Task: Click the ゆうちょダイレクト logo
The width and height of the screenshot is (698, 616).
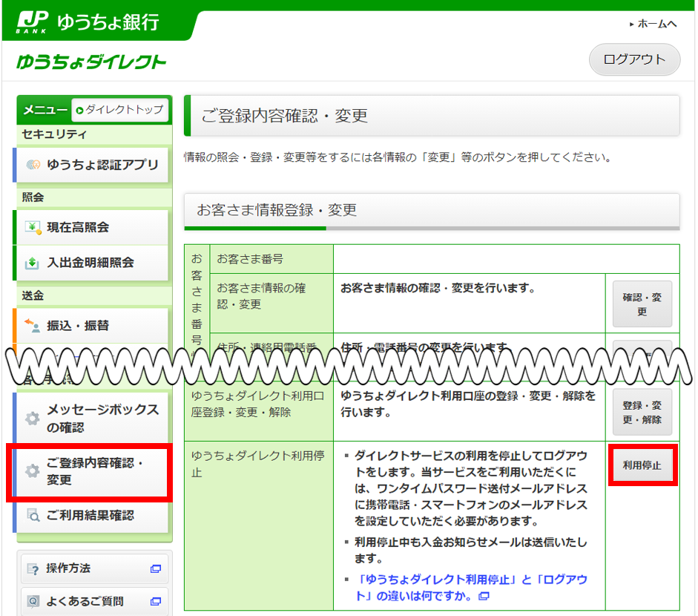Action: [x=91, y=62]
